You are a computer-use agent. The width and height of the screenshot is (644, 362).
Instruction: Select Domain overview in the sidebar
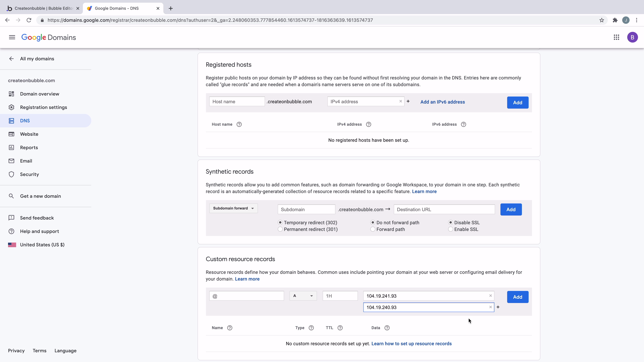point(39,94)
